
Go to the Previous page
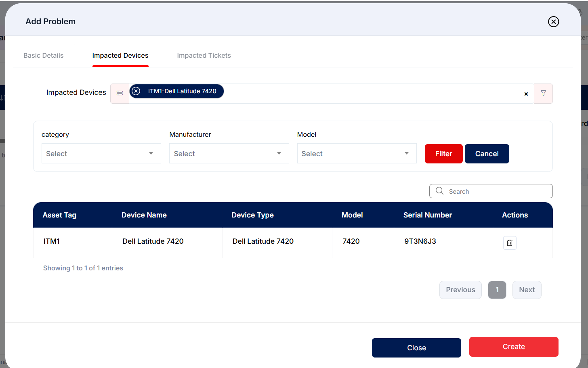[x=460, y=290]
